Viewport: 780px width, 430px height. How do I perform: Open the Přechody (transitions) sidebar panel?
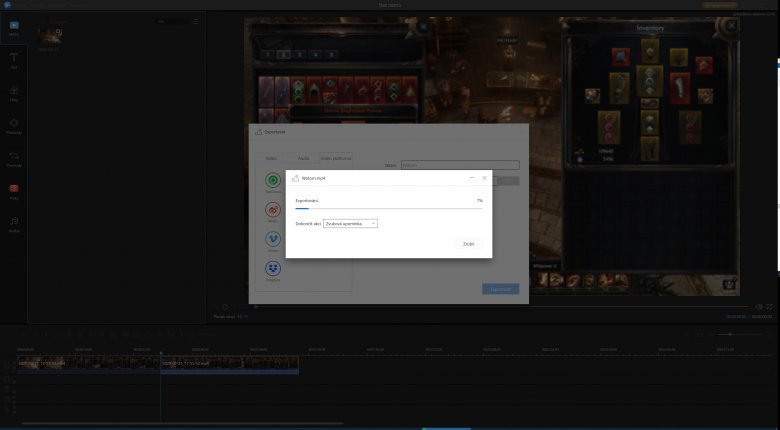coord(14,158)
